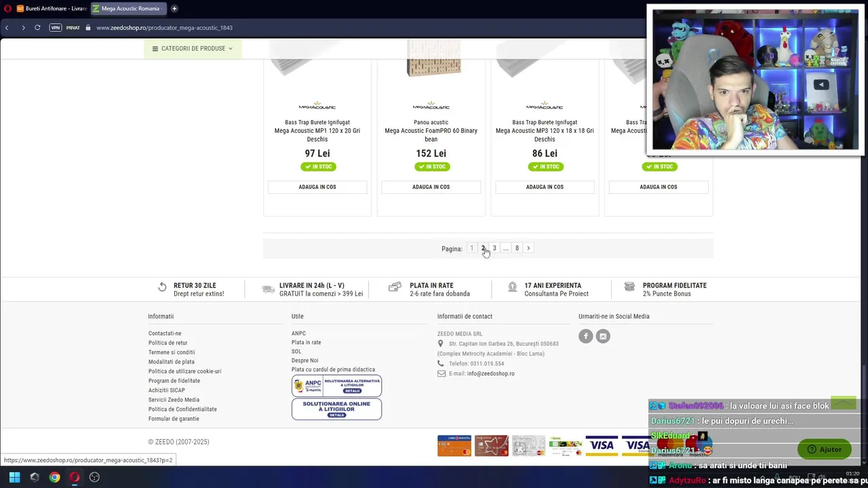Click FoamPRO 60 product image

click(x=433, y=58)
